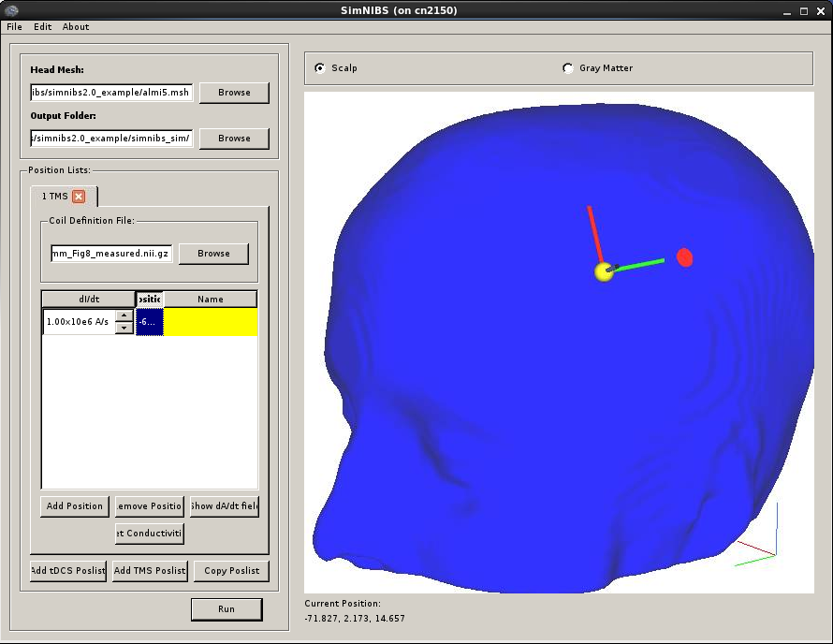This screenshot has width=833, height=644.
Task: Select the yellow Name cell in the table
Action: (x=211, y=322)
